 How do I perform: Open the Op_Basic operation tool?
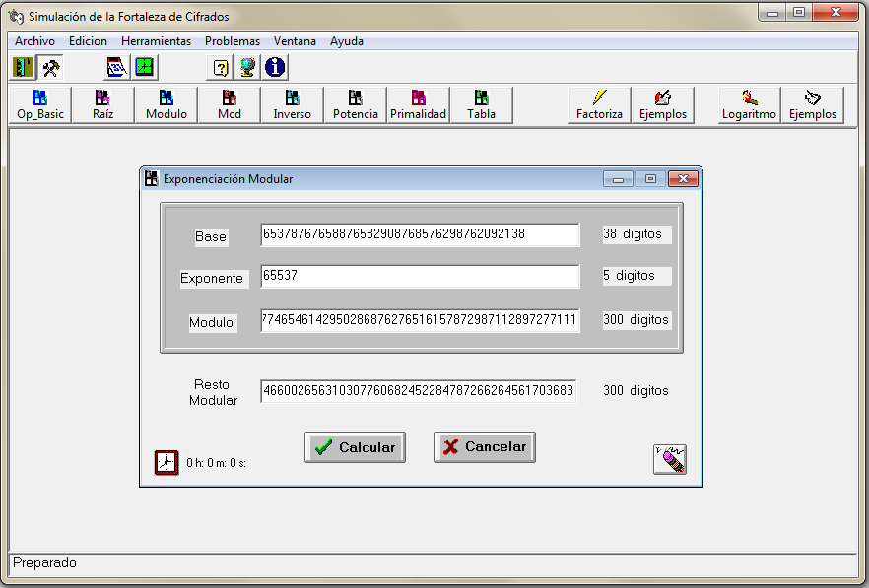point(39,105)
